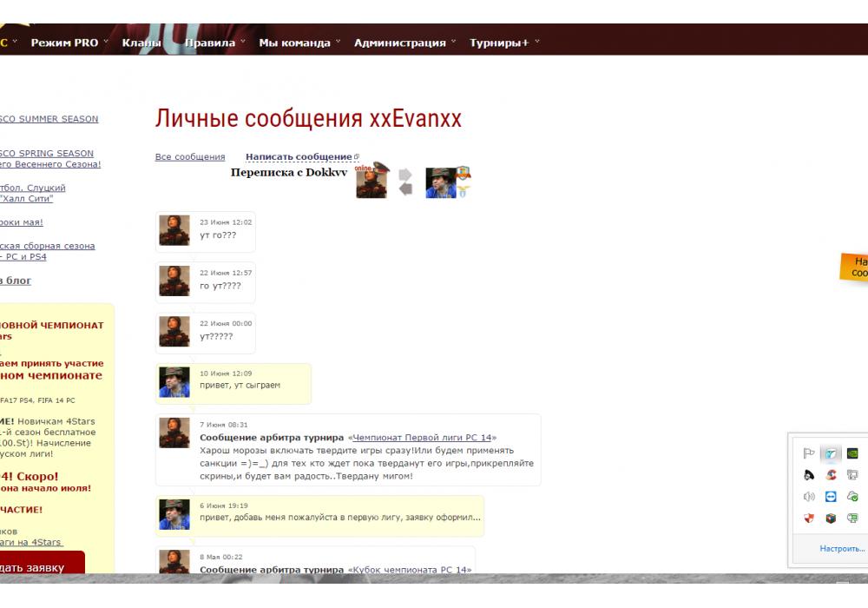868x608 pixels.
Task: Click the volume speaker tray icon
Action: (x=809, y=497)
